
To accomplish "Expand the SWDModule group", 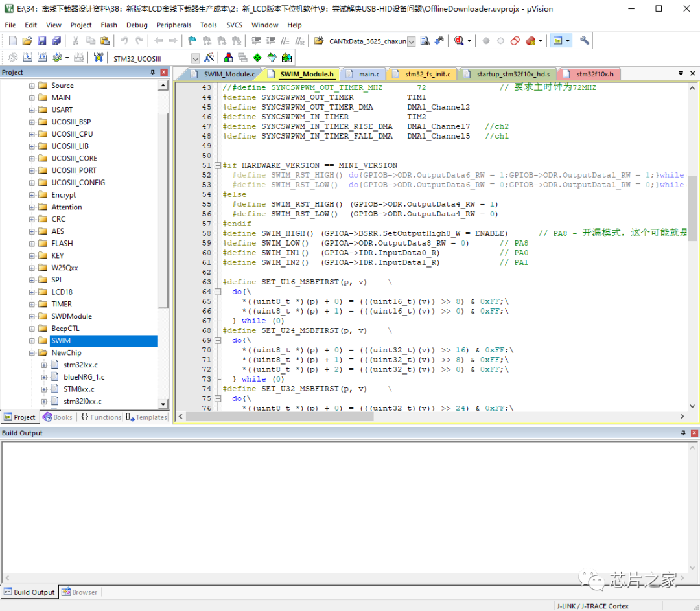I will (x=32, y=316).
